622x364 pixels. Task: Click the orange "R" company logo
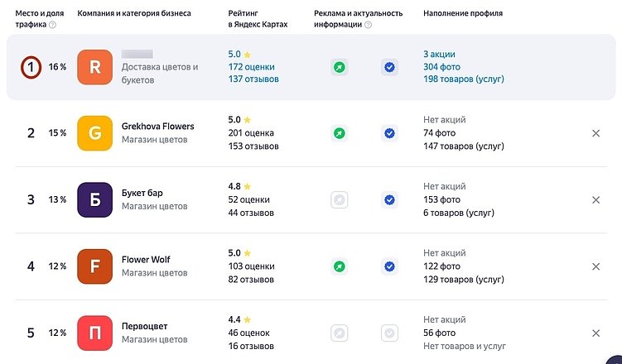94,67
